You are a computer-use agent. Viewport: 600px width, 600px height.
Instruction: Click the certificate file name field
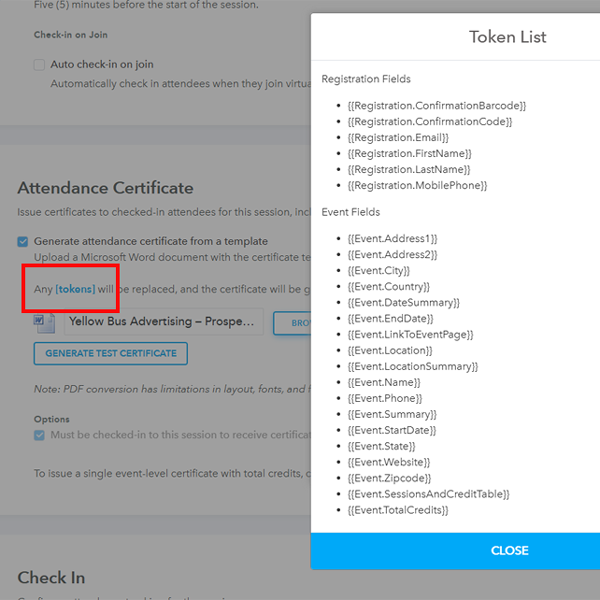click(164, 322)
